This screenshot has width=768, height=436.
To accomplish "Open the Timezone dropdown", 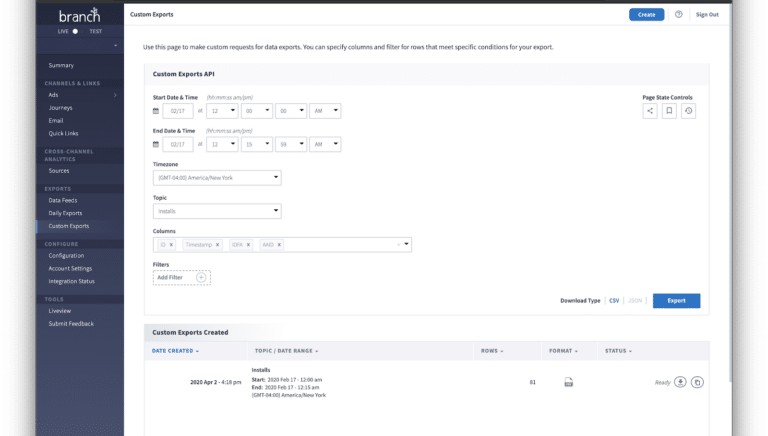I will (x=217, y=178).
